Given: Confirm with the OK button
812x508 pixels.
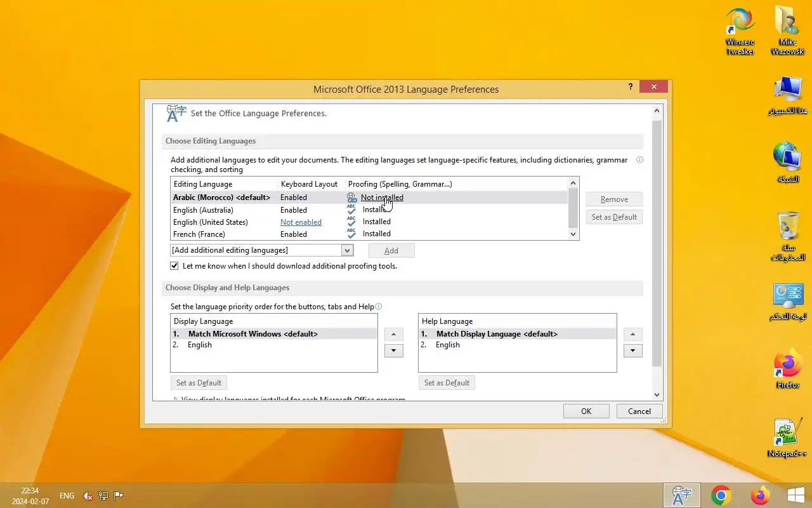Looking at the screenshot, I should 586,411.
